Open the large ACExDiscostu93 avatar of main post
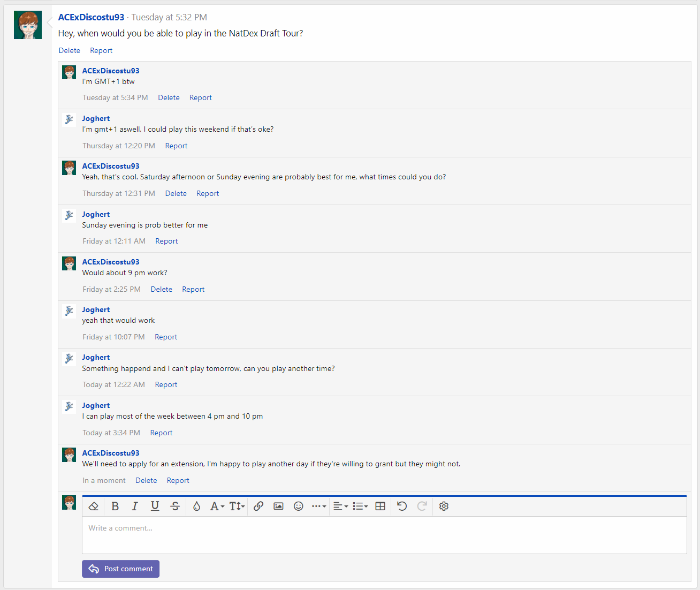Viewport: 700px width, 590px height. point(28,25)
